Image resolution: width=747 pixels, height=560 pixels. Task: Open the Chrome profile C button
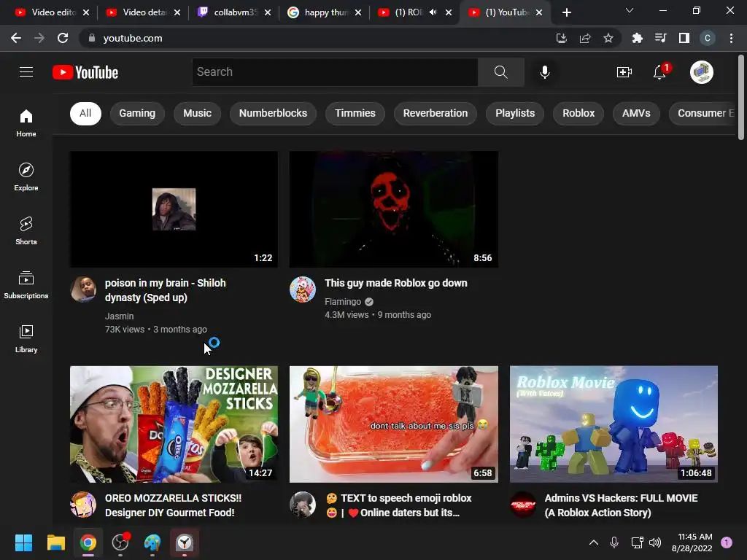pos(708,38)
